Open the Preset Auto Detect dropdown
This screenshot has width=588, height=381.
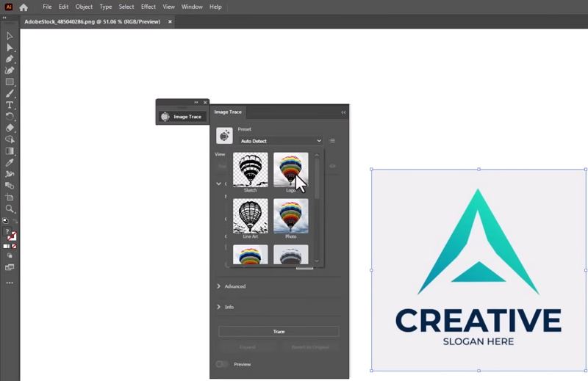click(281, 141)
